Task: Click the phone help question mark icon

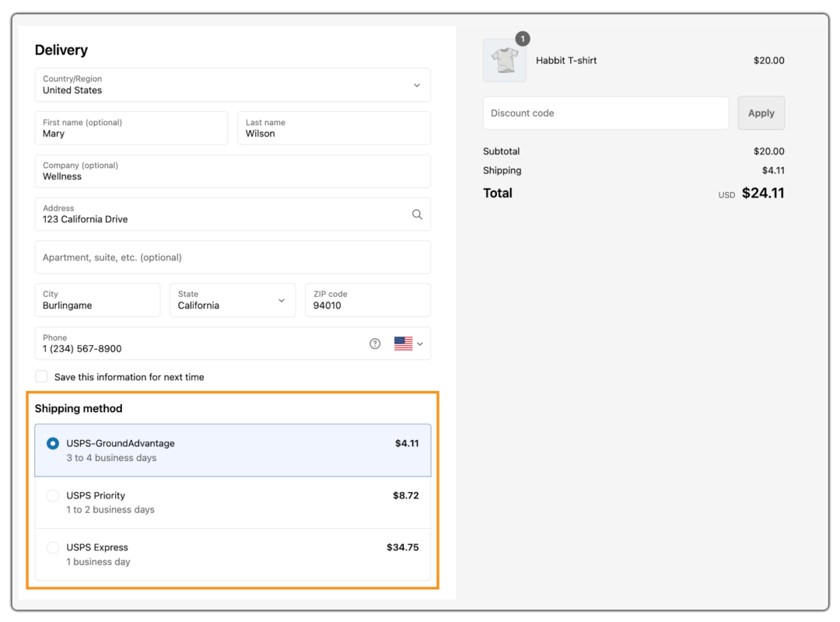Action: (x=375, y=344)
